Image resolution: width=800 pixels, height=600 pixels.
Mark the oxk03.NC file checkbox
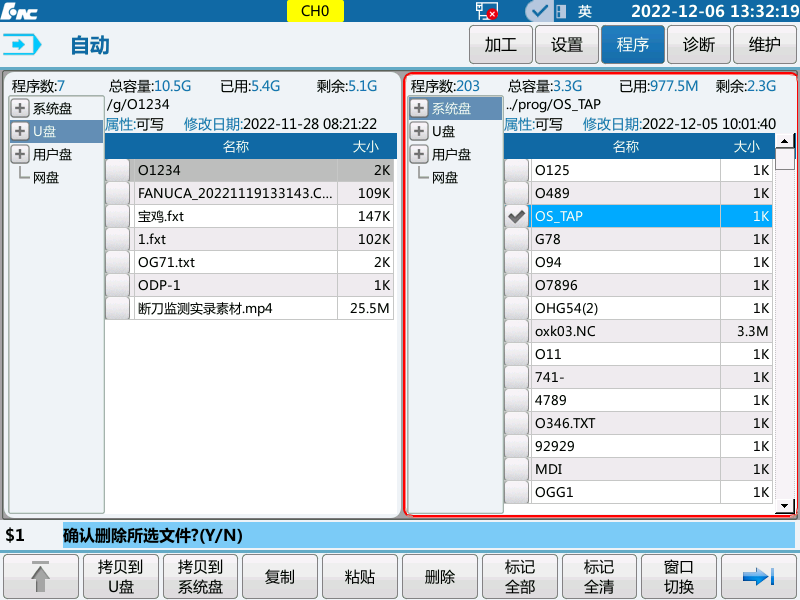516,331
